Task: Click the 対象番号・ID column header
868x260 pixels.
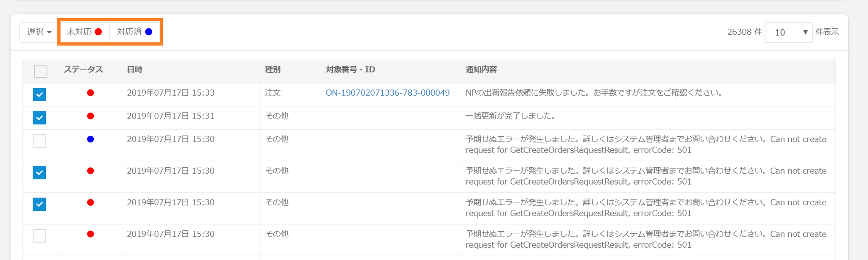Action: tap(350, 70)
